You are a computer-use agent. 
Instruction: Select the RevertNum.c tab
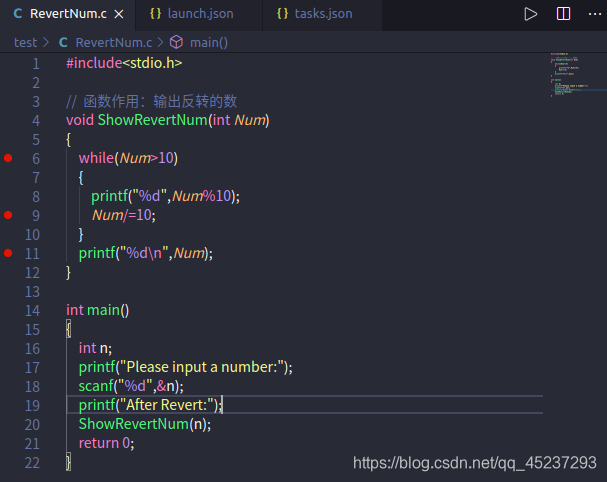coord(68,14)
